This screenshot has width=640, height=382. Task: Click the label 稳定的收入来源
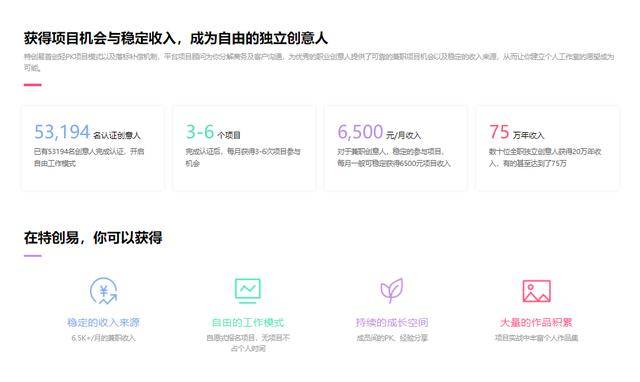coord(103,322)
